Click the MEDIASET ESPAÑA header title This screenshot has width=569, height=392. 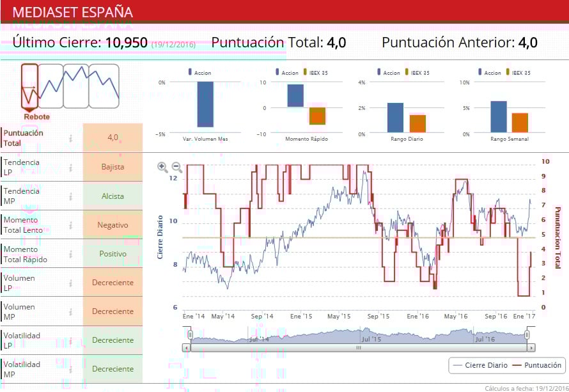pyautogui.click(x=73, y=12)
